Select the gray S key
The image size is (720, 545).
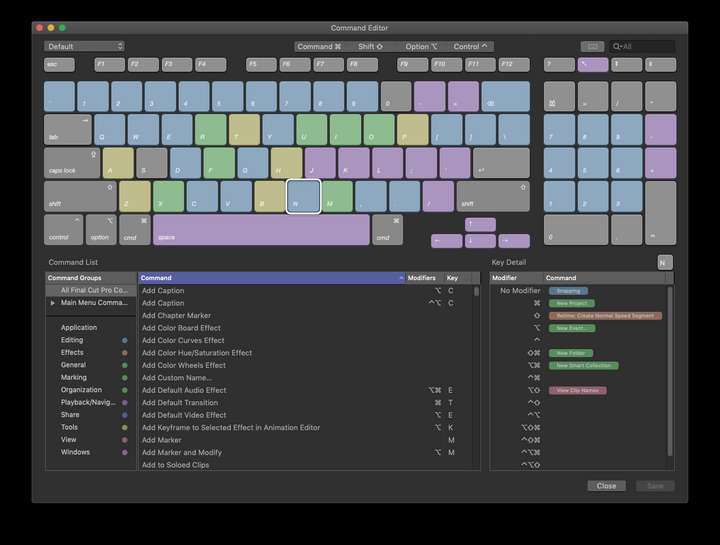[152, 163]
